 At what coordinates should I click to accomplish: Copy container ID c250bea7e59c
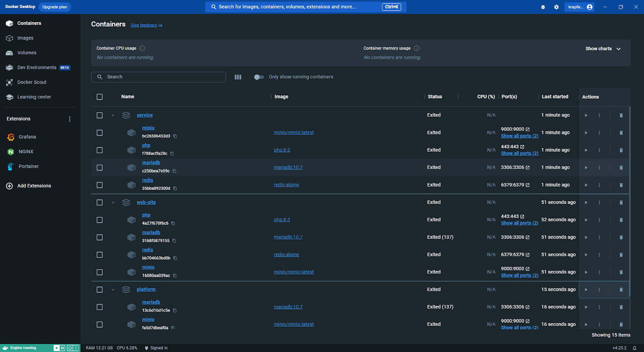coord(174,171)
